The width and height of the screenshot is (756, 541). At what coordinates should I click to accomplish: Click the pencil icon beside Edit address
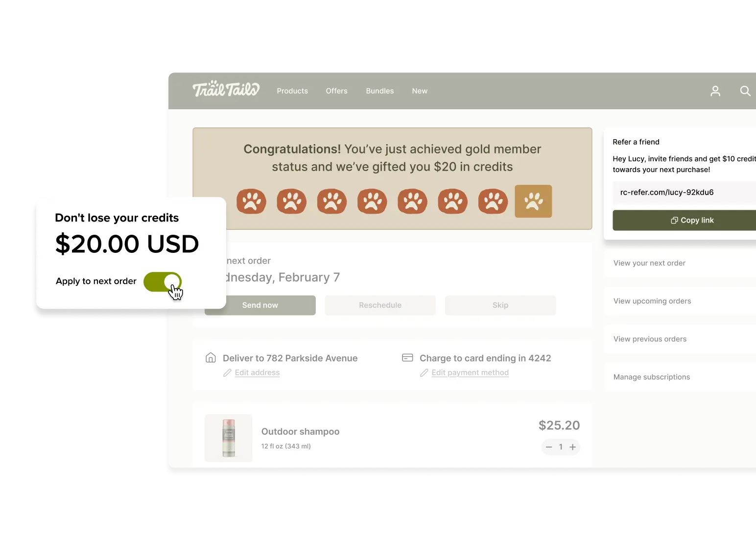(x=227, y=373)
